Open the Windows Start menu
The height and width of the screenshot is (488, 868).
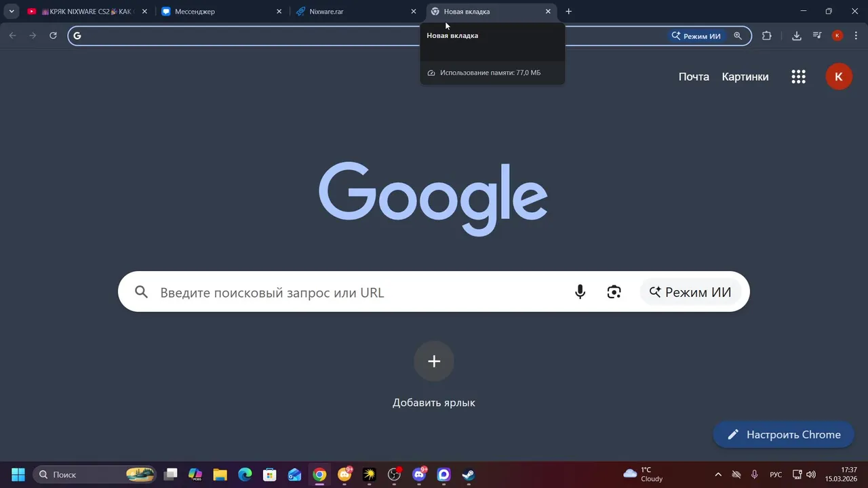[x=18, y=474]
